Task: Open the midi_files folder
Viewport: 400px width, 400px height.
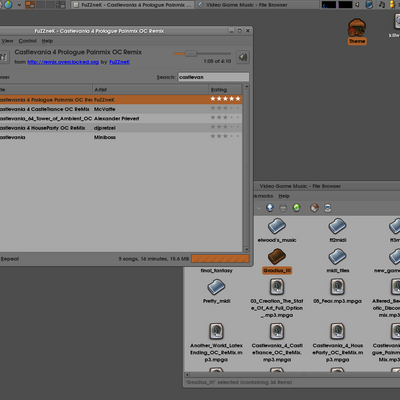Action: 337,257
